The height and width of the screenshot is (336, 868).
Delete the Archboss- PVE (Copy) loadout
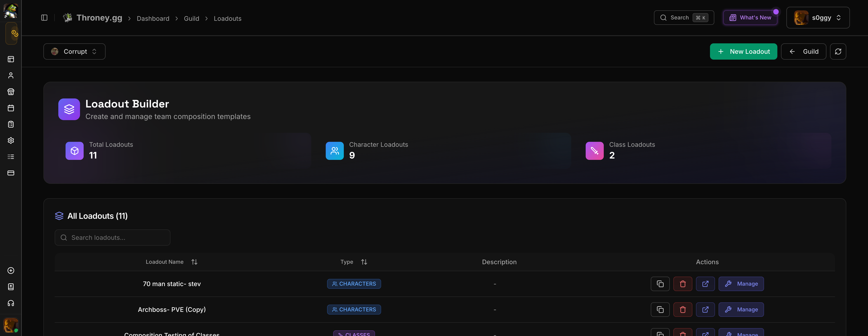pyautogui.click(x=683, y=310)
